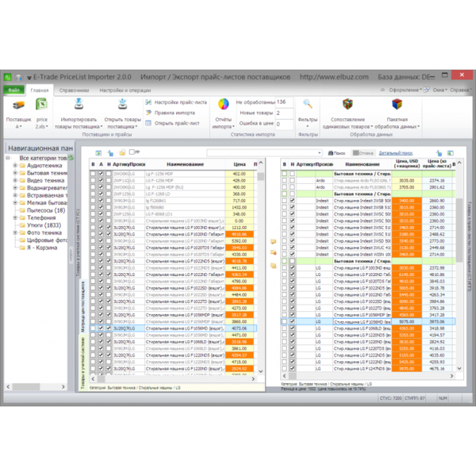The height and width of the screenshot is (476, 476).
Task: Click the Наименование header in left table
Action: pos(185,164)
